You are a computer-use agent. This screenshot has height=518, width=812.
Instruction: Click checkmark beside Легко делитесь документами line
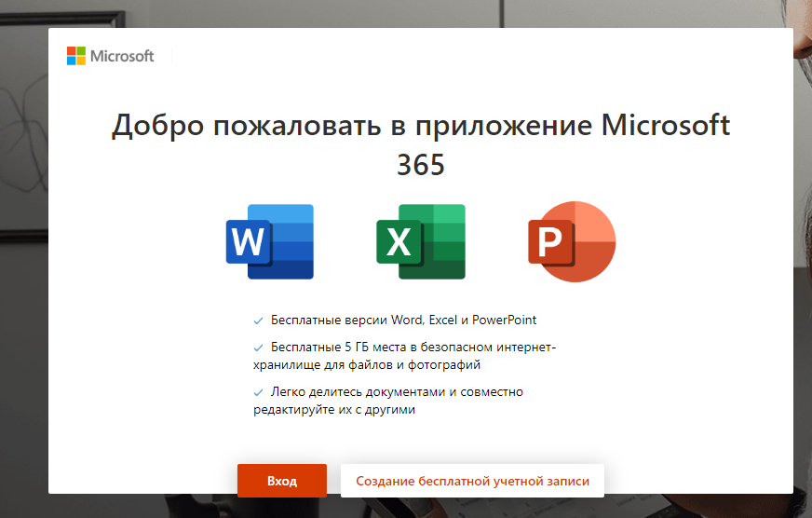click(x=259, y=392)
